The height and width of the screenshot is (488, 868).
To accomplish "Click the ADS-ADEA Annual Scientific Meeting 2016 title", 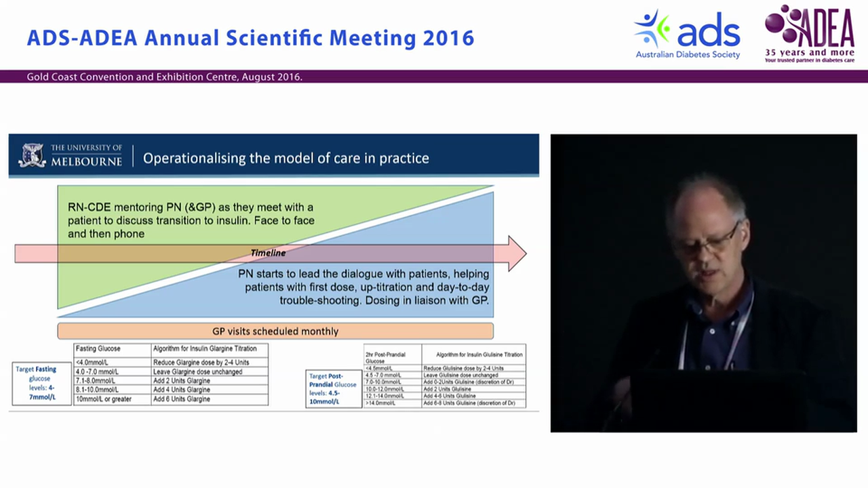I will tap(250, 39).
